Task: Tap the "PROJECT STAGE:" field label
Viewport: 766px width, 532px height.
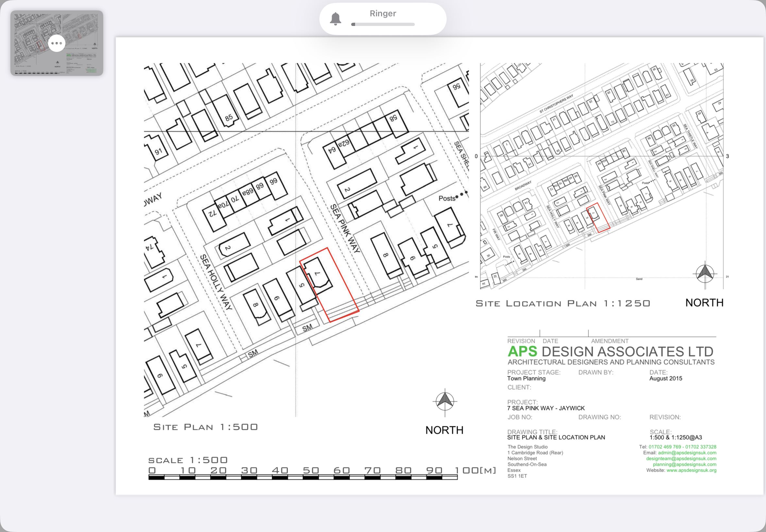Action: [534, 372]
